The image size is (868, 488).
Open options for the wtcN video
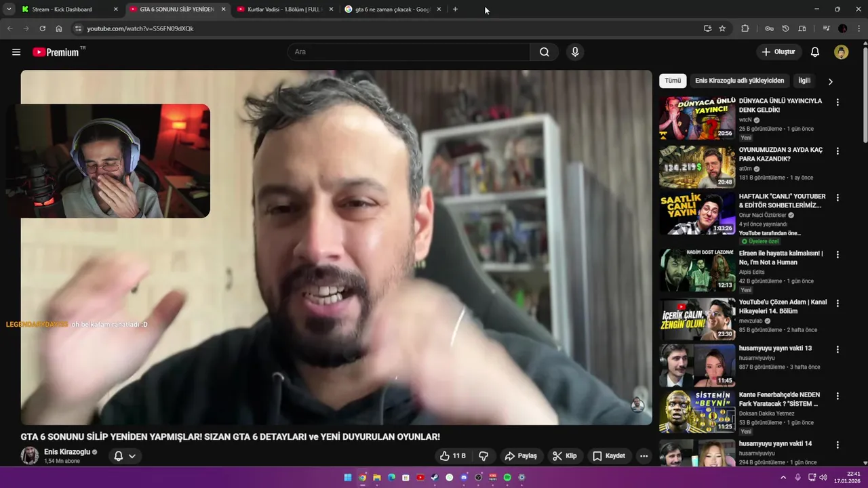(837, 102)
